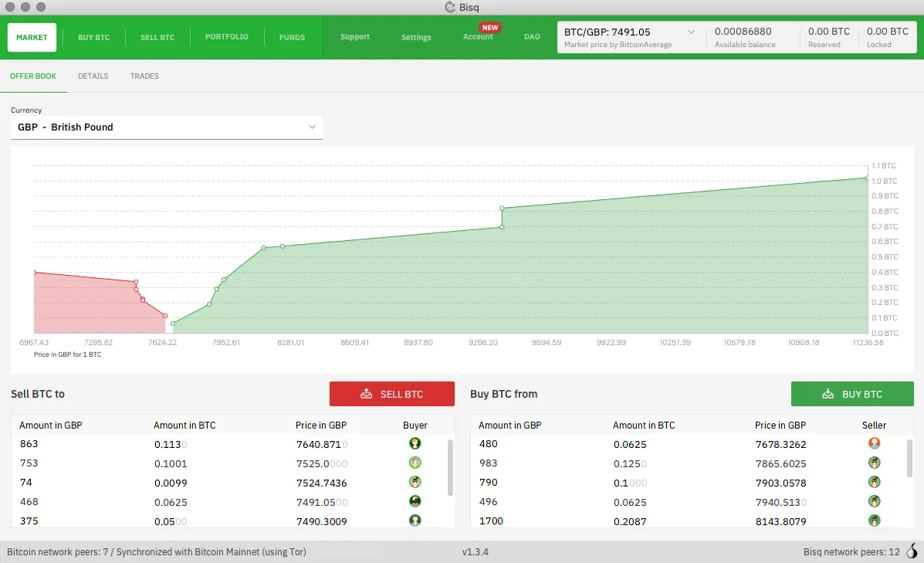Click seller avatar for 7865.6025 offer
The width and height of the screenshot is (924, 563).
pos(875,463)
